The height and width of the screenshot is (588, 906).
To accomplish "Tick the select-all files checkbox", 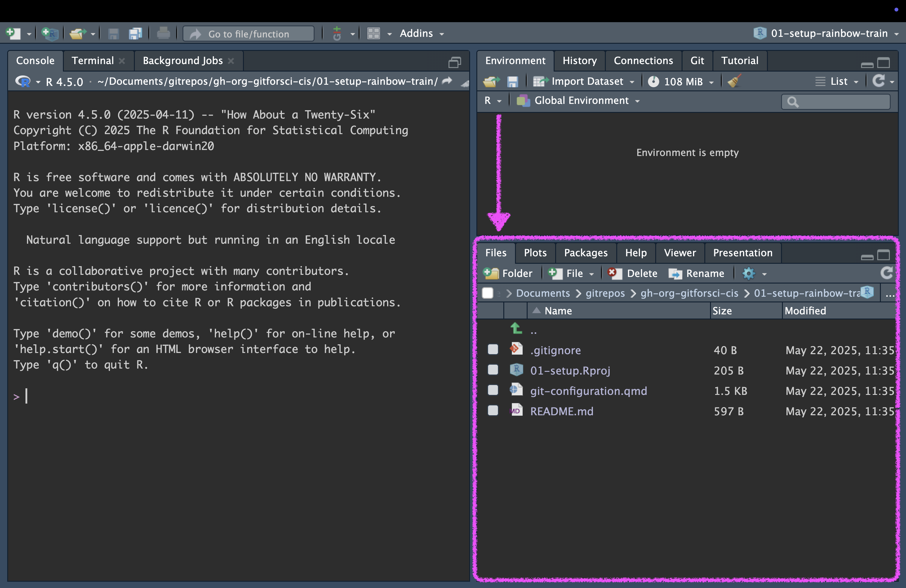I will pyautogui.click(x=488, y=293).
